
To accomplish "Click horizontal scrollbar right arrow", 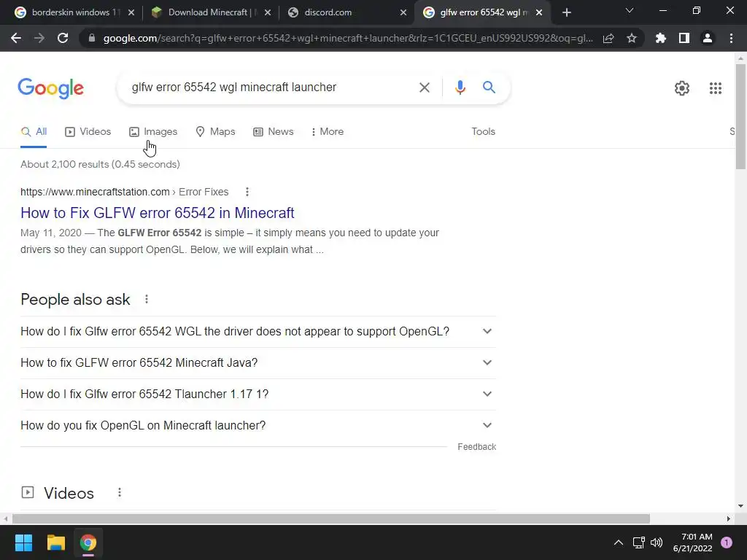I will pyautogui.click(x=729, y=518).
